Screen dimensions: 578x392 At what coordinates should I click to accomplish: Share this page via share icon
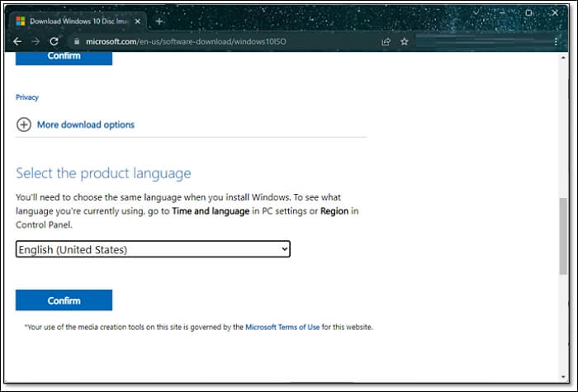(386, 41)
